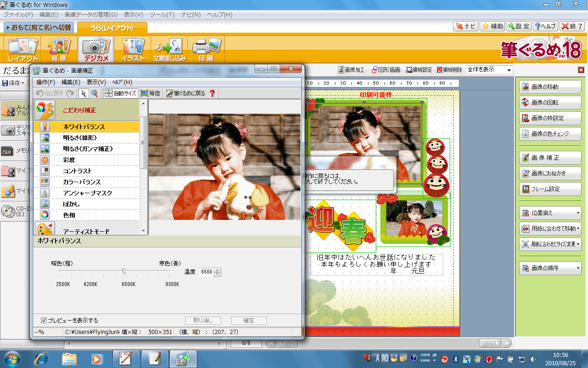Open the 印刷 print section
Viewport: 588px width, 368px height.
pos(206,49)
